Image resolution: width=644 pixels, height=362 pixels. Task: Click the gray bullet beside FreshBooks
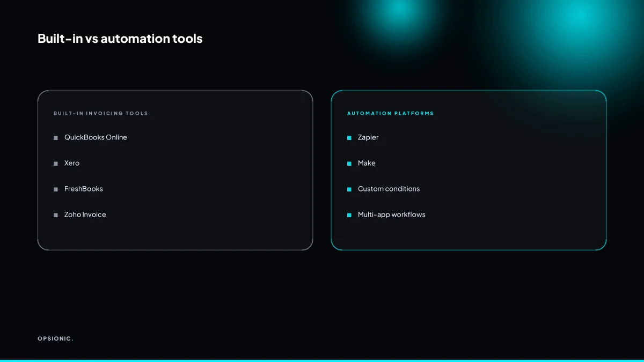(x=56, y=190)
